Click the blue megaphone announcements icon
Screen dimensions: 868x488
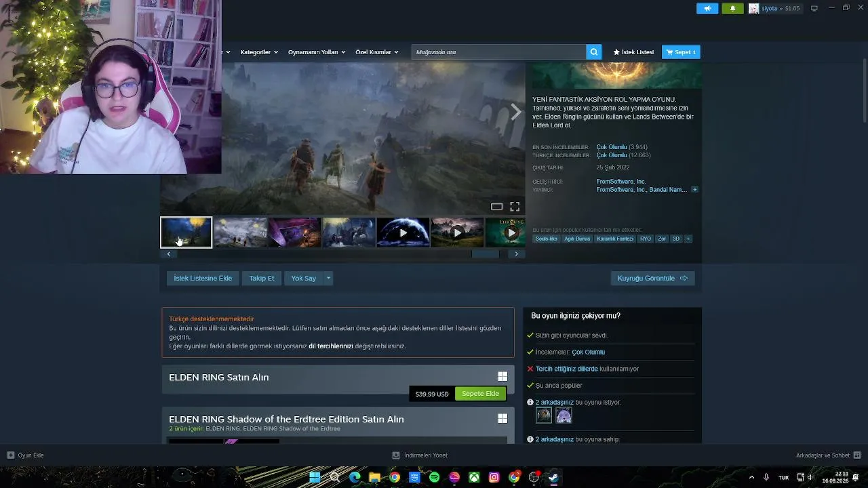(x=707, y=8)
